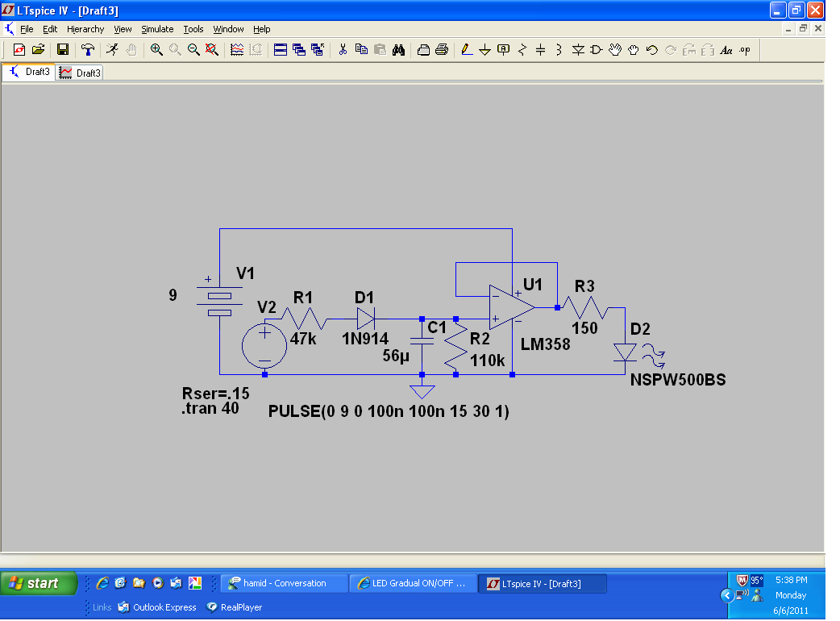The image size is (840, 621).
Task: Open Find with binoculars icon
Action: (398, 50)
